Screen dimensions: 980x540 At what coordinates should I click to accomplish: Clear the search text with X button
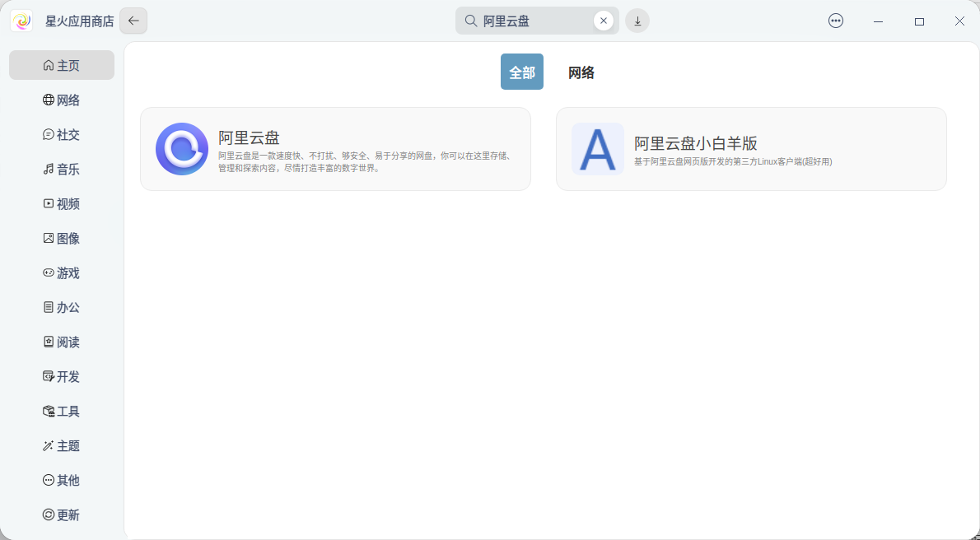click(x=603, y=21)
